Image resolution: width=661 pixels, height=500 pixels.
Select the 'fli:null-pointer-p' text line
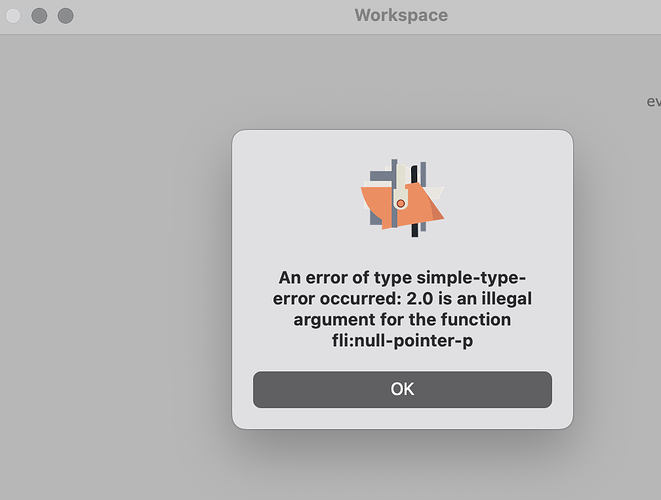pos(402,340)
